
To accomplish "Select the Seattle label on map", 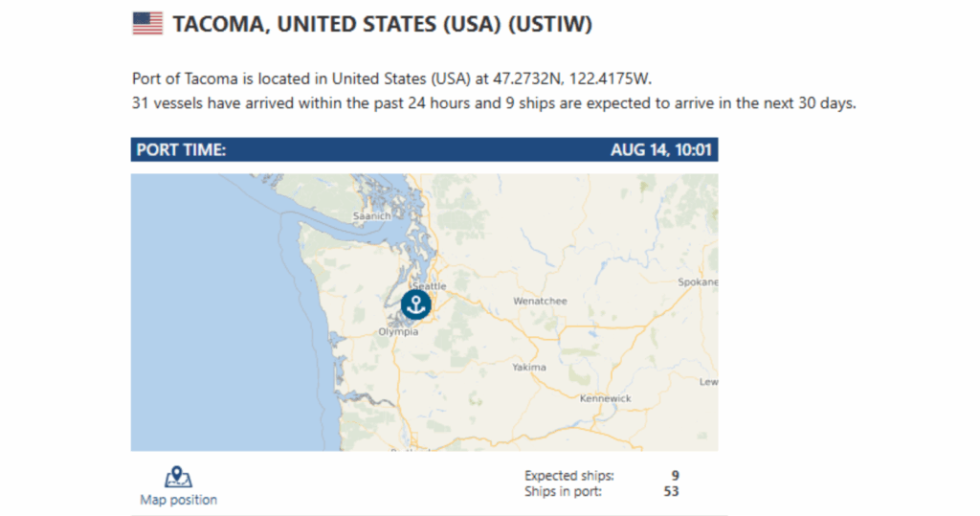I will [x=430, y=286].
